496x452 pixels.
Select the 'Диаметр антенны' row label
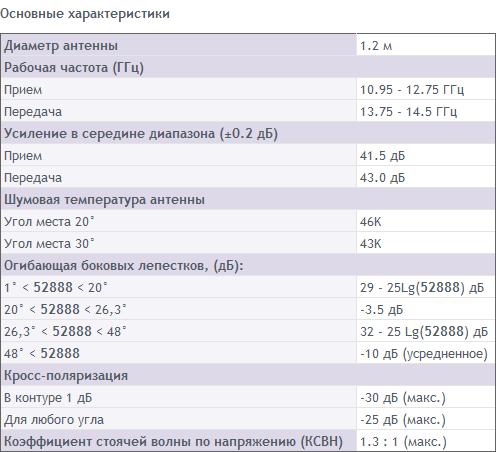click(61, 46)
